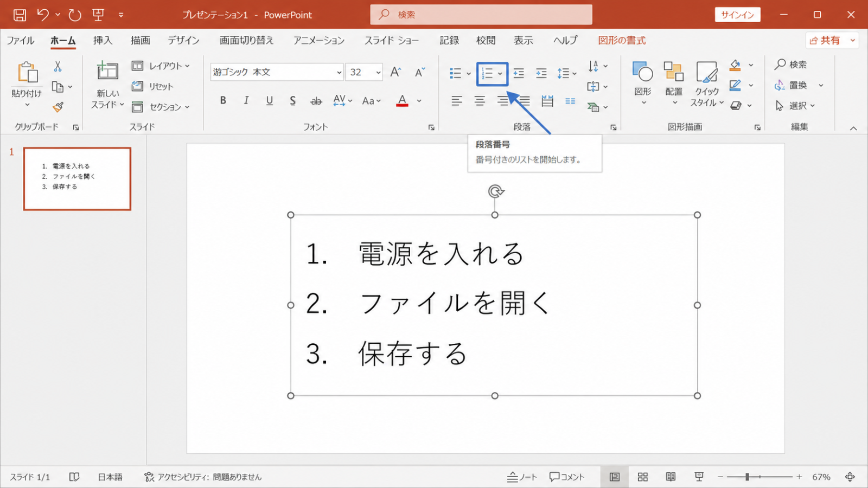This screenshot has height=488, width=868.
Task: Apply the red font color
Action: point(402,100)
